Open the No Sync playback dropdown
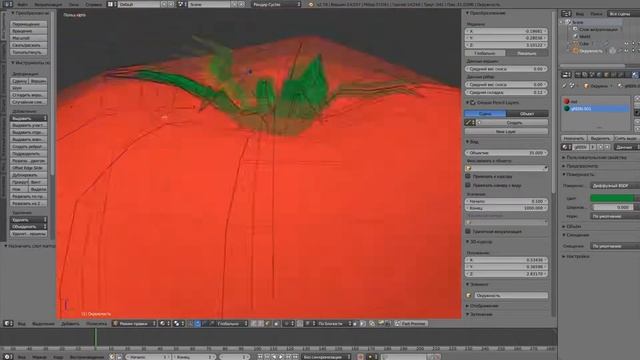 click(325, 357)
